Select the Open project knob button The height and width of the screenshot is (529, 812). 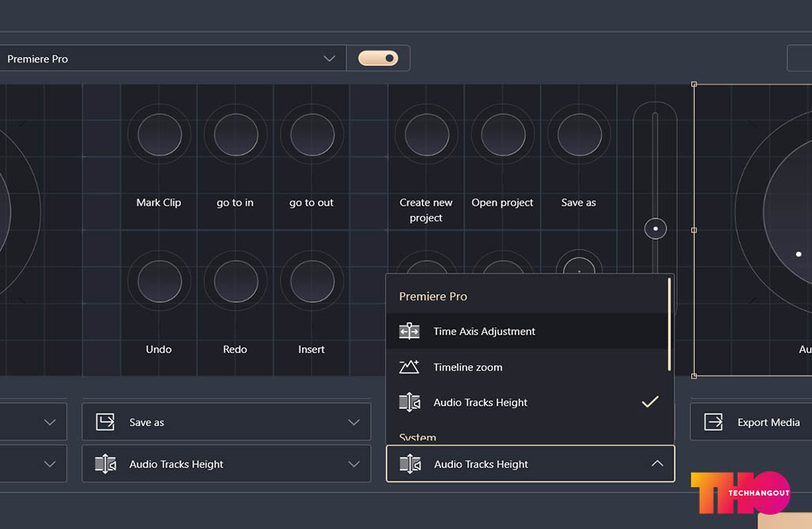click(504, 134)
